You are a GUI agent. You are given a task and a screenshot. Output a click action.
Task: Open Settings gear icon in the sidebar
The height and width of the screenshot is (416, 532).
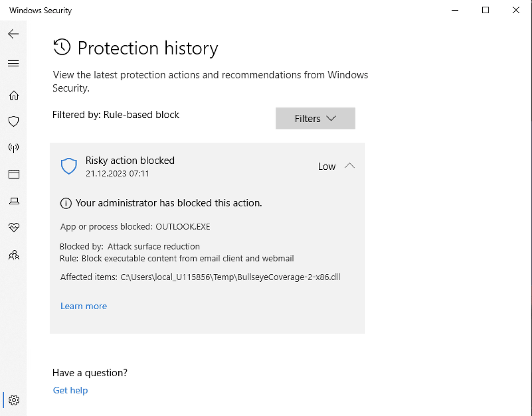[14, 400]
